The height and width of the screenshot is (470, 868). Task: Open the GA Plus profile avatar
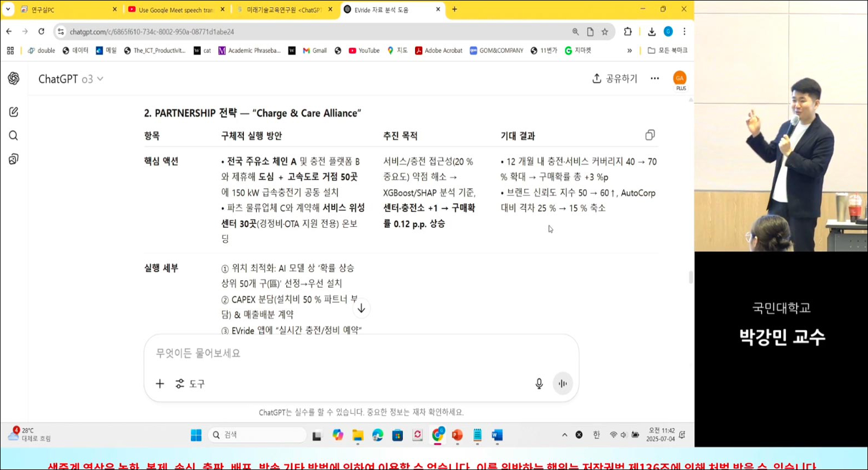(680, 79)
